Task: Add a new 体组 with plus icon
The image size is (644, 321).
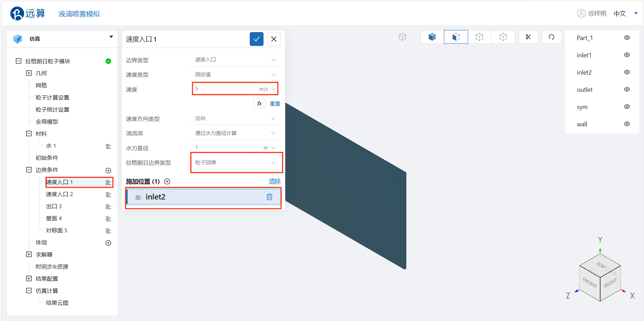Action: pyautogui.click(x=108, y=243)
